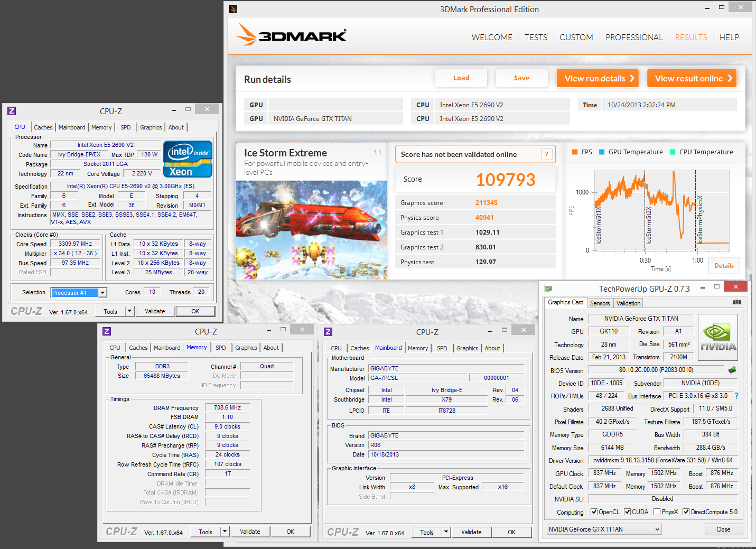Screen dimensions: 756x549
Task: Click DRAM Frequency value 708.6 MHz
Action: pyautogui.click(x=227, y=407)
